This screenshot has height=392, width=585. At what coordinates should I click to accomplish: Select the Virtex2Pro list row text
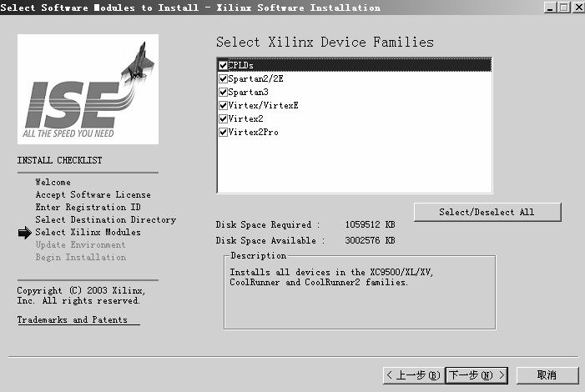tap(254, 133)
